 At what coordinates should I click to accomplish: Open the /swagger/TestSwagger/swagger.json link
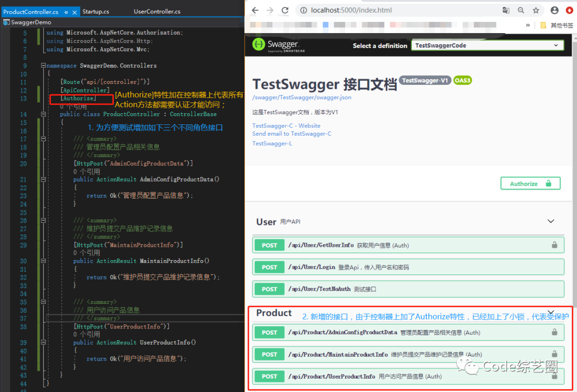click(x=302, y=97)
